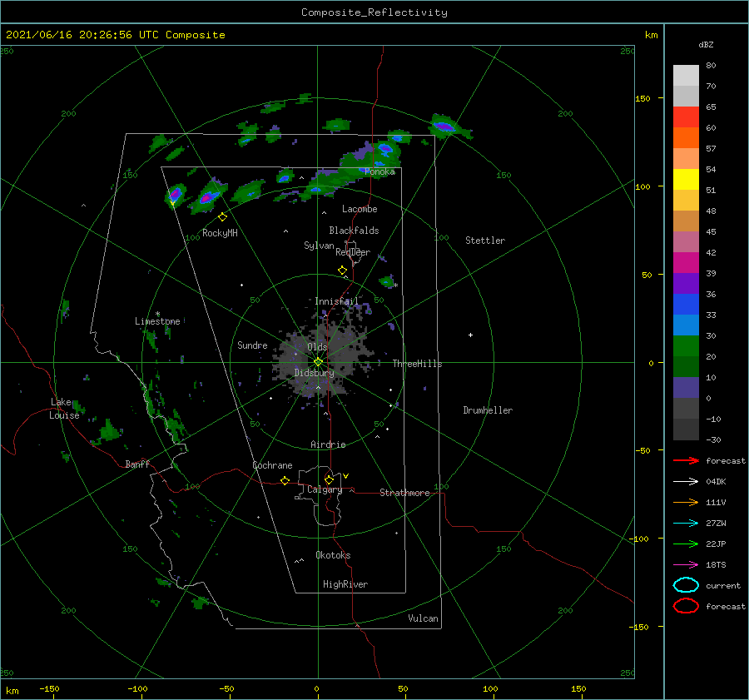The image size is (749, 700).
Task: Click the Ponoka town label
Action: pyautogui.click(x=380, y=171)
